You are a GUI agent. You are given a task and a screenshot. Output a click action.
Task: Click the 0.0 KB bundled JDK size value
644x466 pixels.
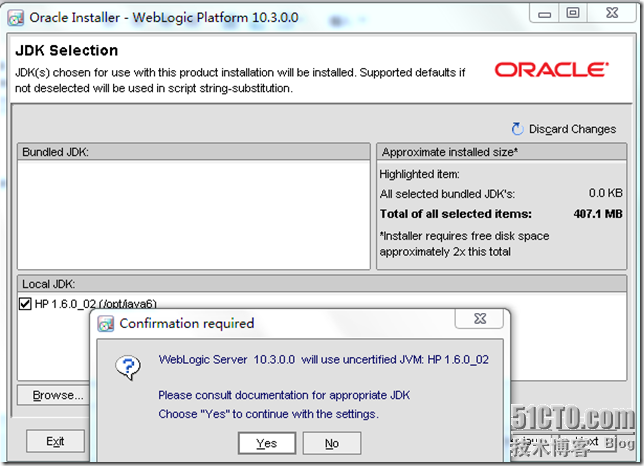[x=606, y=193]
